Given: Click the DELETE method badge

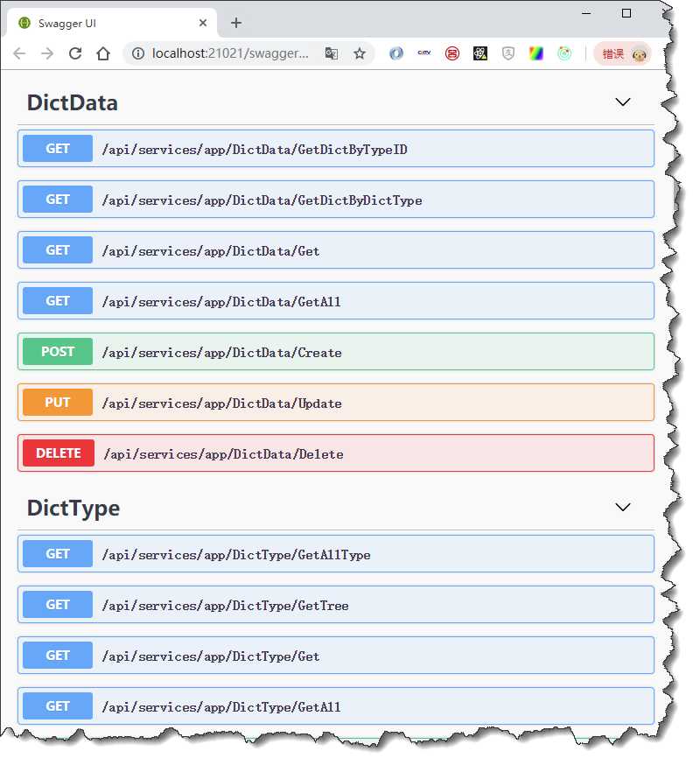Looking at the screenshot, I should [x=59, y=453].
